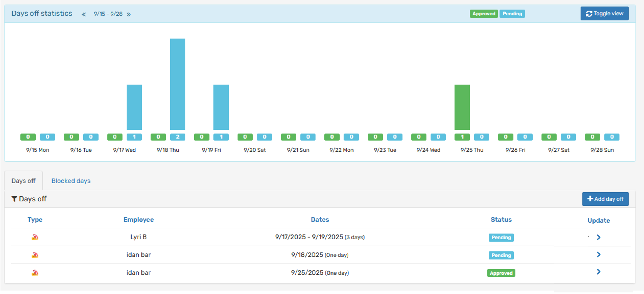
Task: Sort table by the Dates column header
Action: (320, 220)
